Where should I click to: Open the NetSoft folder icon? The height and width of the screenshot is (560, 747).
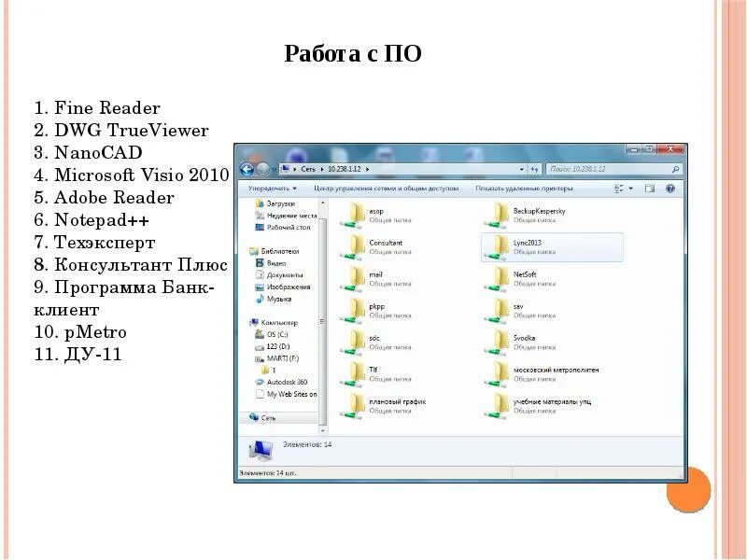[x=498, y=279]
